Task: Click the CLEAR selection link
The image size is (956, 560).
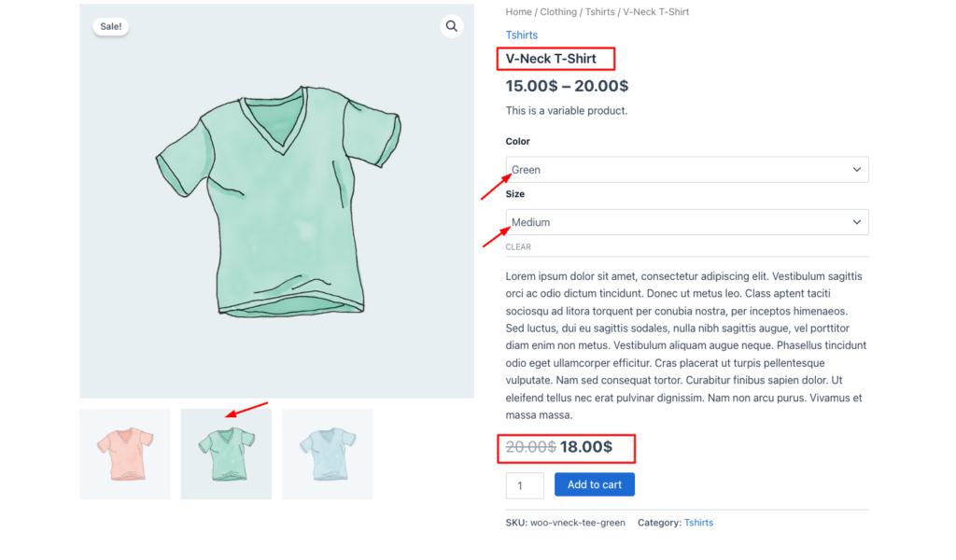Action: [517, 246]
